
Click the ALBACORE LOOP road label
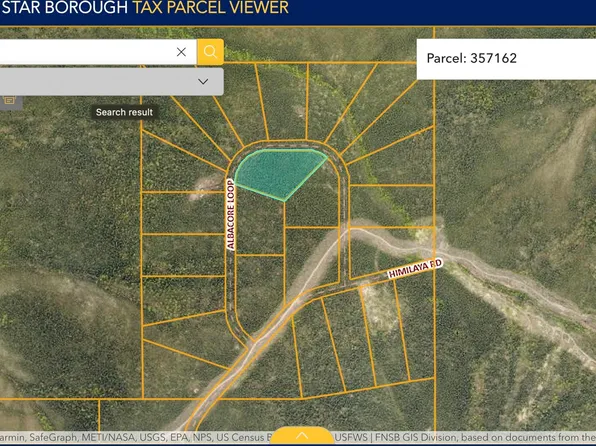230,214
